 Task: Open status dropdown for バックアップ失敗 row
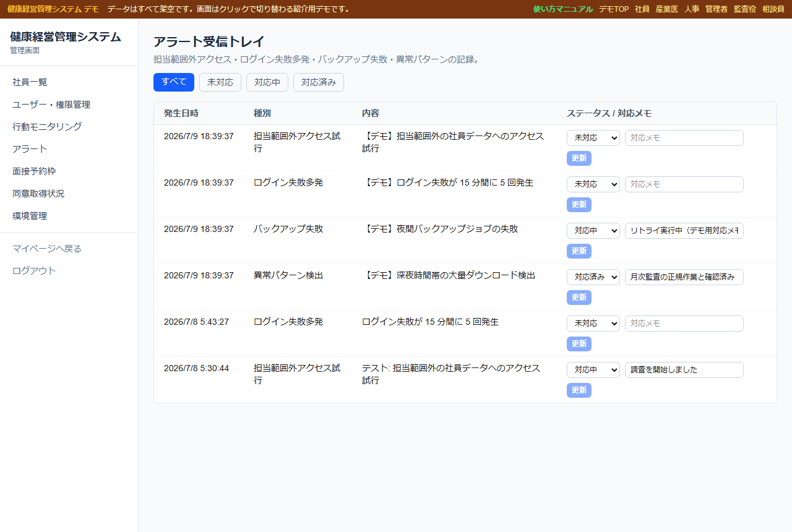point(593,231)
